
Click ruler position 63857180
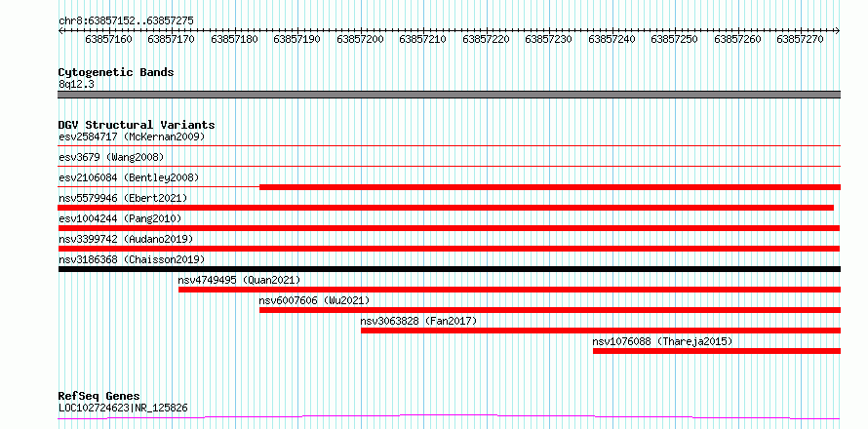click(235, 40)
